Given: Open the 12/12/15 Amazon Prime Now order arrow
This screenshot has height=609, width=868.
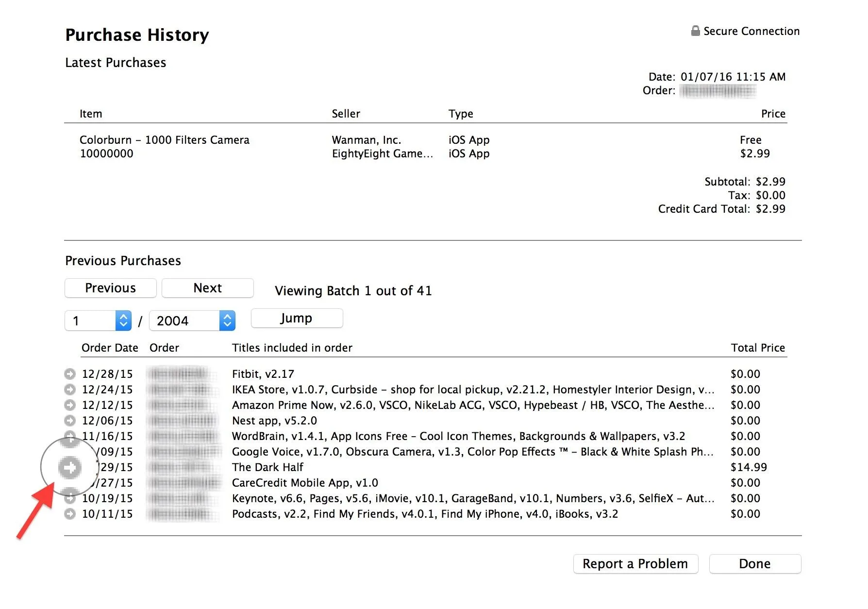Looking at the screenshot, I should 70,405.
